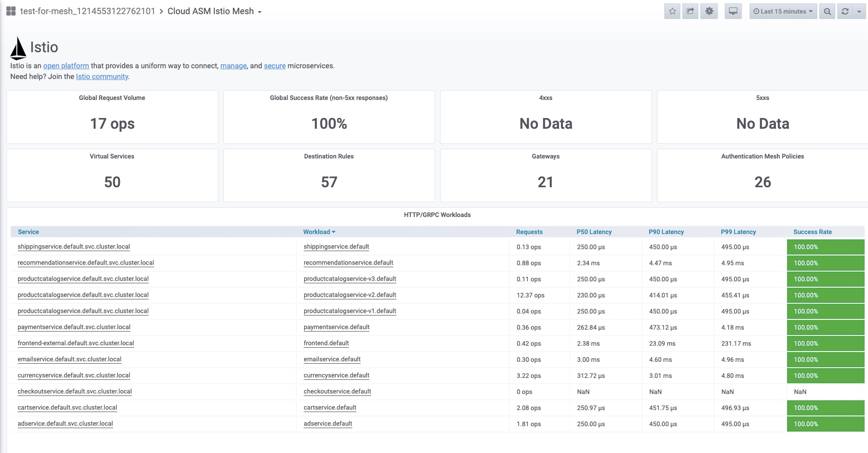Screen dimensions: 868x453
Task: Open adservice.default.svc.cluster.local service link
Action: click(x=65, y=424)
